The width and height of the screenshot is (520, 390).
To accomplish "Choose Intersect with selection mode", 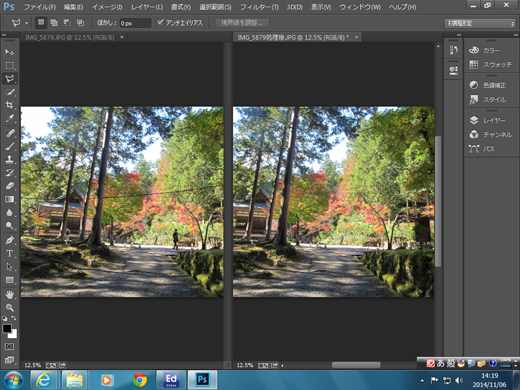I will point(80,23).
